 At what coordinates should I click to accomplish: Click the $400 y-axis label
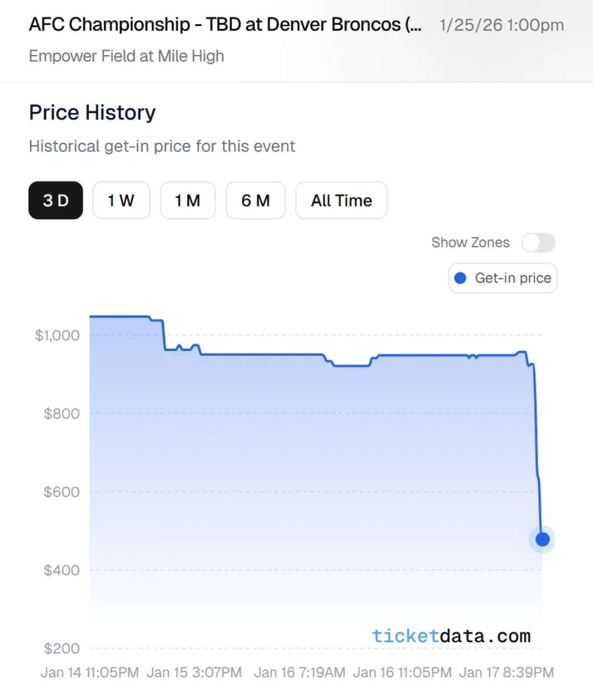coord(61,570)
